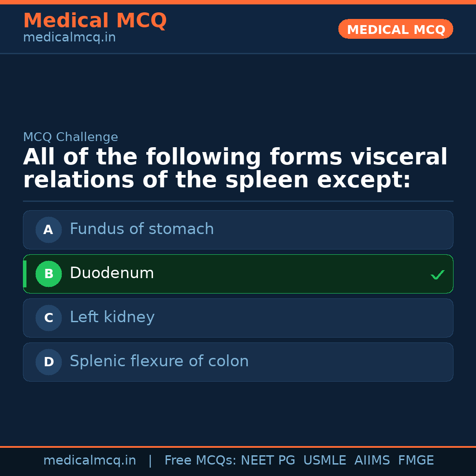This screenshot has width=476, height=476.
Task: Select answer option A, Fundus of stomach
Action: tap(238, 230)
